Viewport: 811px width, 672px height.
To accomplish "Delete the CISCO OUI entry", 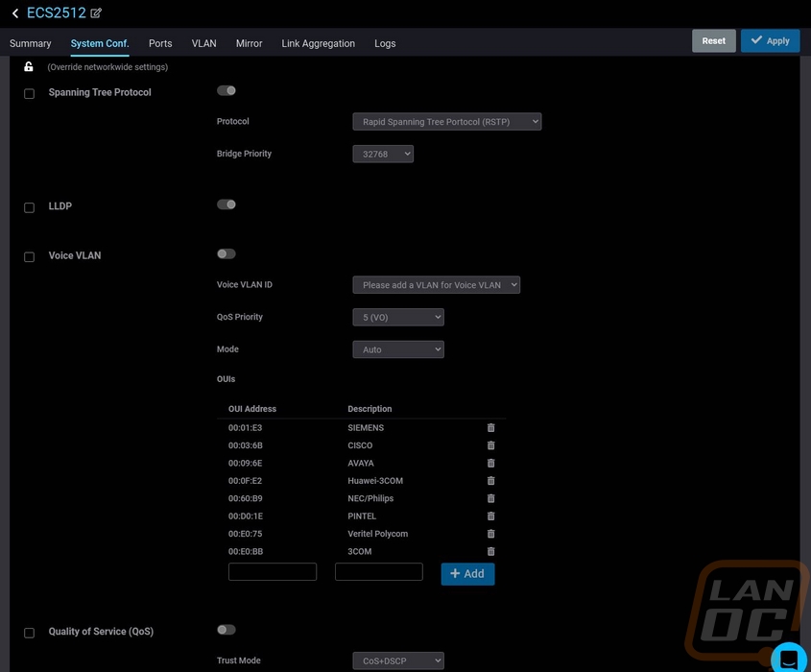I will click(x=490, y=445).
